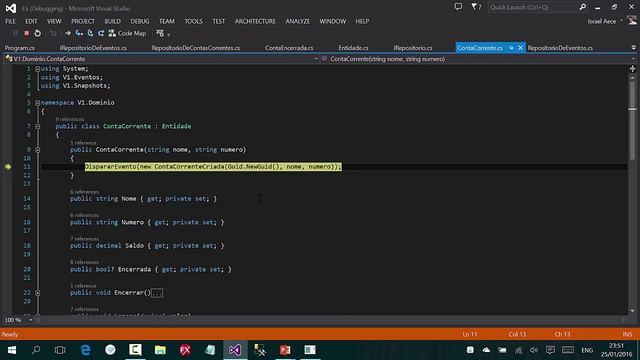Open the 100 % zoom dropdown
640x360 pixels.
[x=31, y=320]
